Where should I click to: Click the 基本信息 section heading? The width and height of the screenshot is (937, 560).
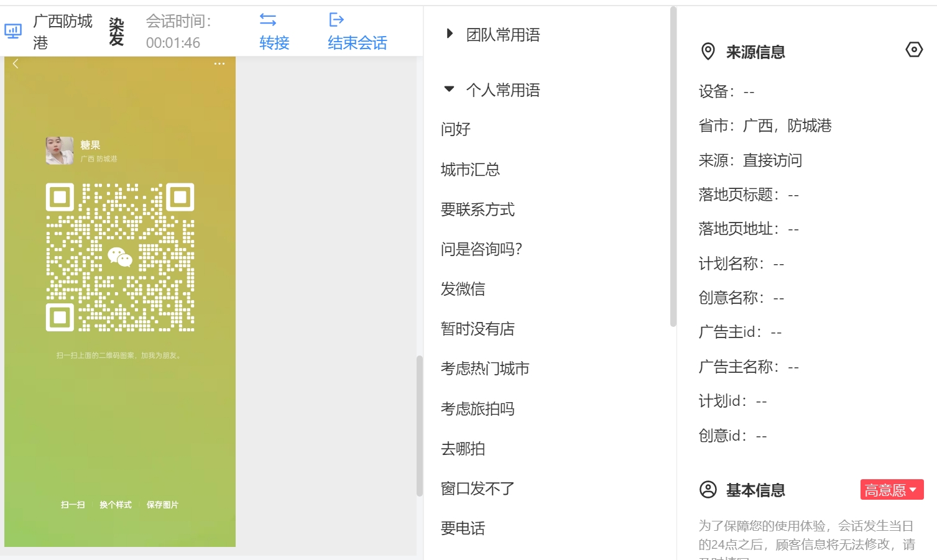pyautogui.click(x=755, y=490)
